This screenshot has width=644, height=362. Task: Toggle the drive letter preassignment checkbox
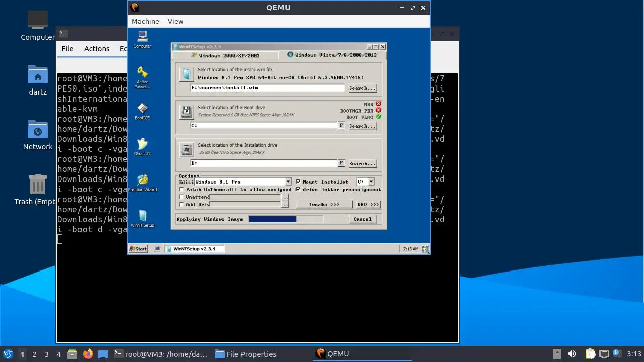pyautogui.click(x=298, y=190)
